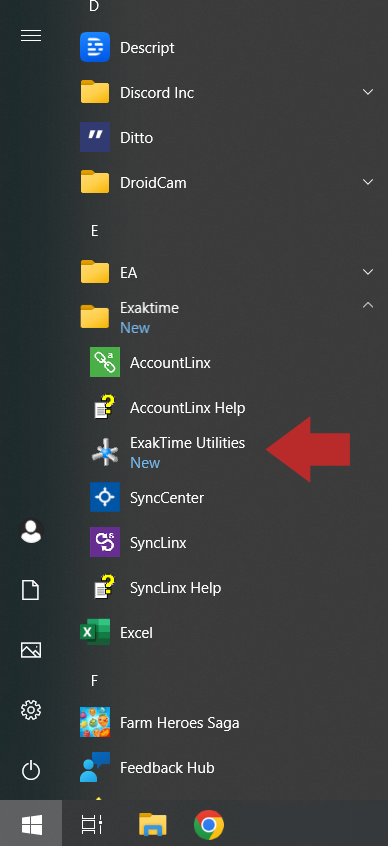Click the Feedback Hub text
Image resolution: width=388 pixels, height=846 pixels.
coord(167,768)
